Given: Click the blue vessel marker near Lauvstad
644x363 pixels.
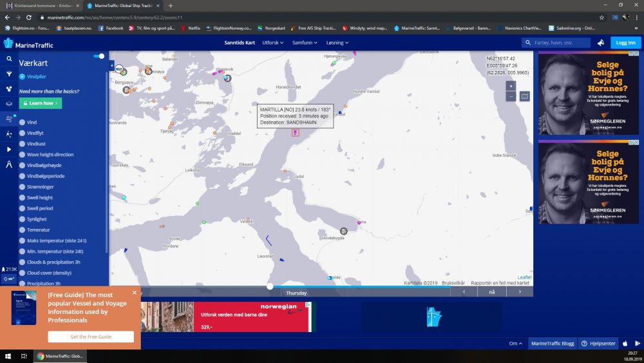Looking at the screenshot, I should (282, 260).
